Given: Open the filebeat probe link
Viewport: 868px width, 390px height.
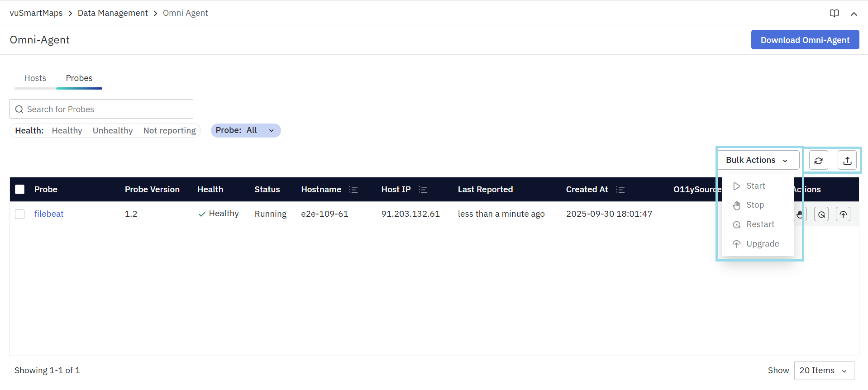Looking at the screenshot, I should pos(49,214).
